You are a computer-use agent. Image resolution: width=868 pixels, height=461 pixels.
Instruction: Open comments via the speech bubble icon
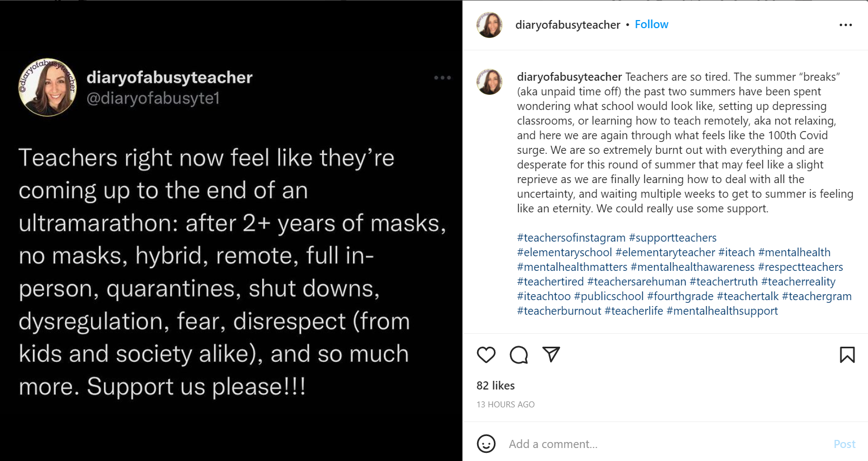[519, 355]
